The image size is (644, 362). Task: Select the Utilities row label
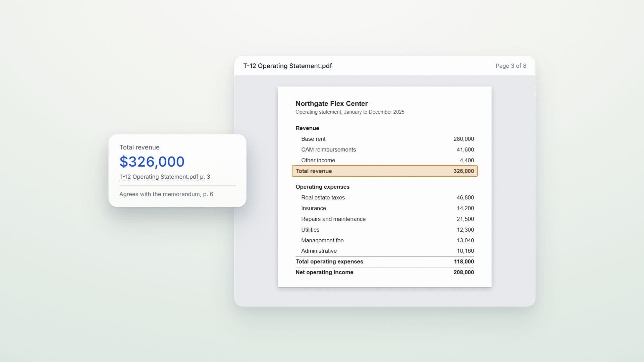coord(310,230)
